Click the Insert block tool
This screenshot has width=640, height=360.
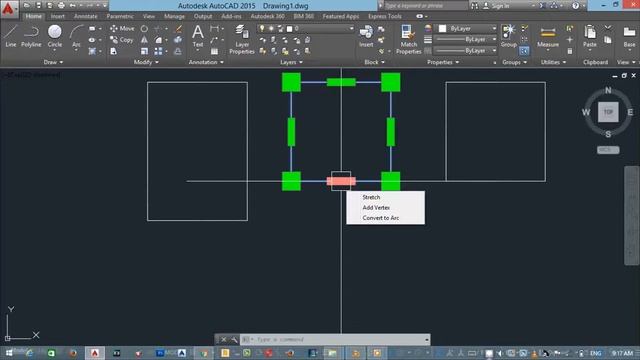point(366,36)
